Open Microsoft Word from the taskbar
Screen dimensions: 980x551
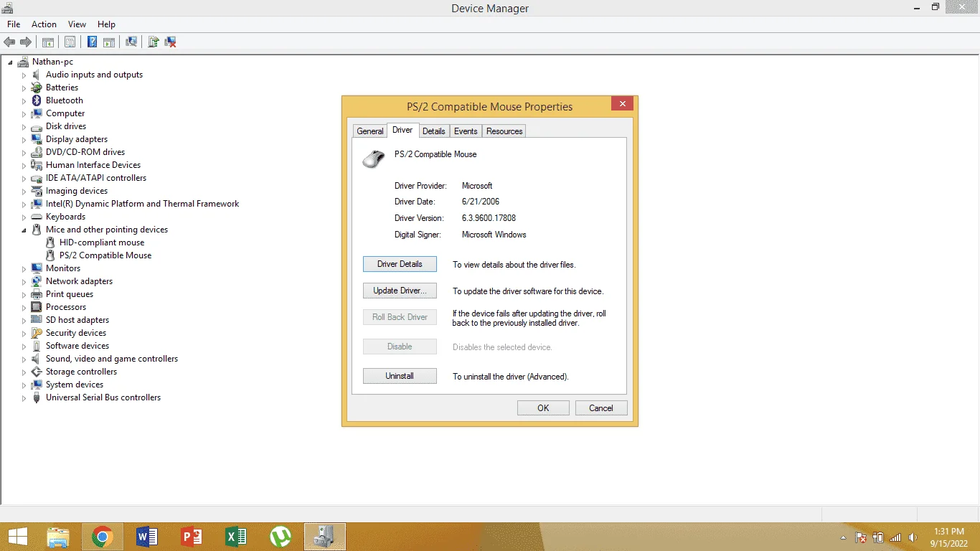(147, 537)
